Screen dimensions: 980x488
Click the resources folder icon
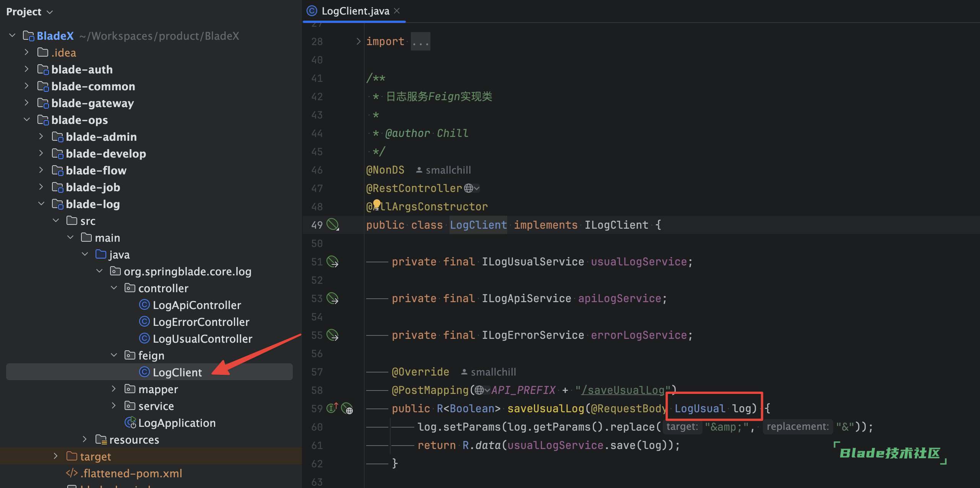(x=101, y=439)
